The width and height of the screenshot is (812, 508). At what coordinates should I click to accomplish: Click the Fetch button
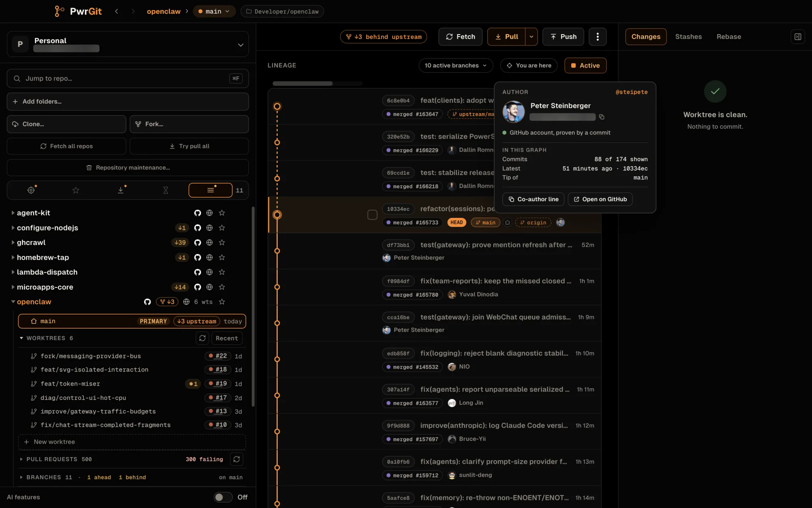click(460, 37)
